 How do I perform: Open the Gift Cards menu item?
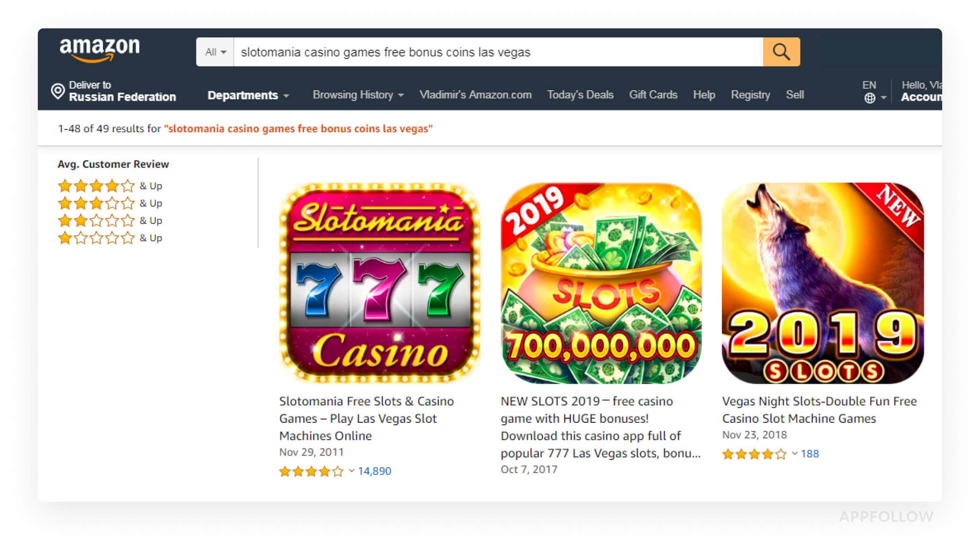coord(653,95)
